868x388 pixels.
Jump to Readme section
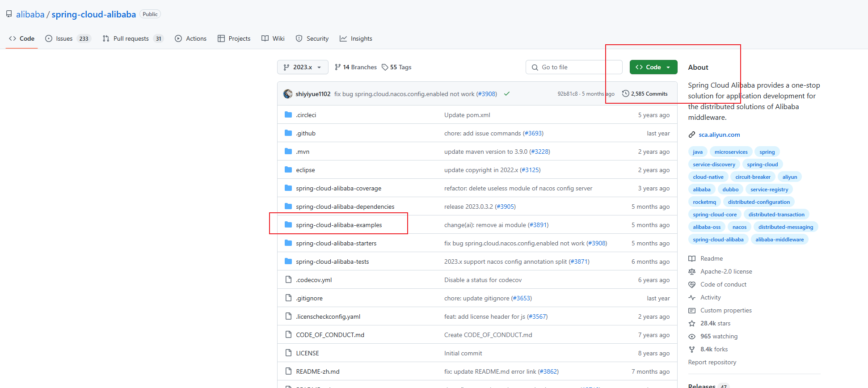706,258
